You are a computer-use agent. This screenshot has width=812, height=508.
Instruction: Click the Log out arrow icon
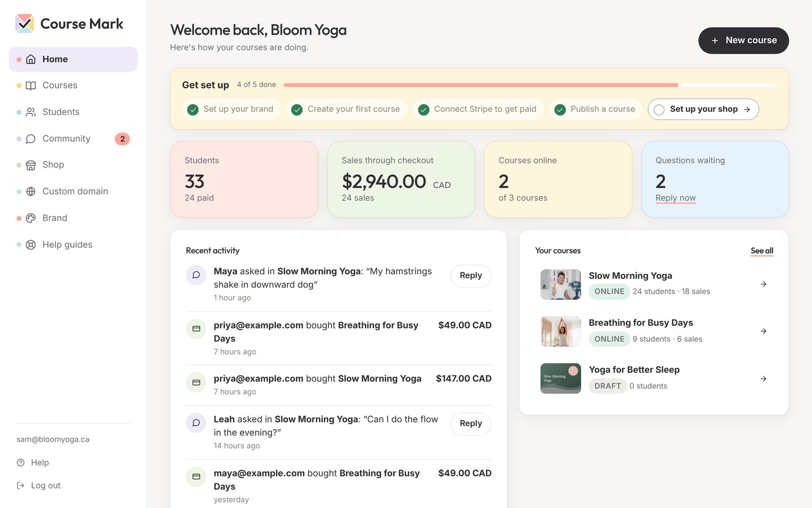tap(21, 486)
